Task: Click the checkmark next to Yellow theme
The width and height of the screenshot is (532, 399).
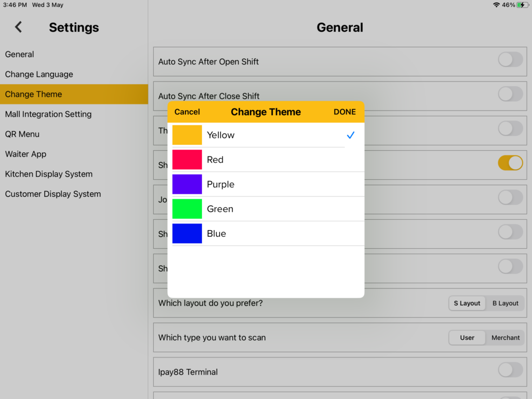Action: click(x=349, y=135)
